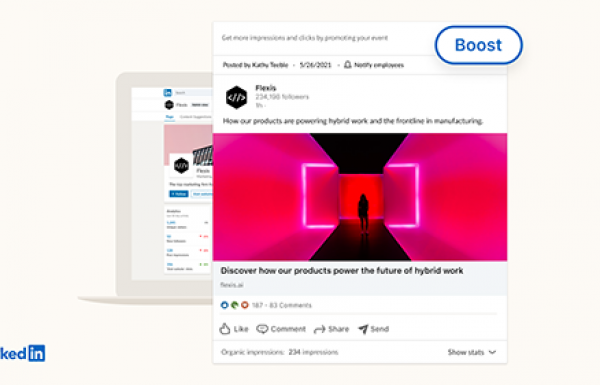
Task: Click the search field in laptop window
Action: 193,93
